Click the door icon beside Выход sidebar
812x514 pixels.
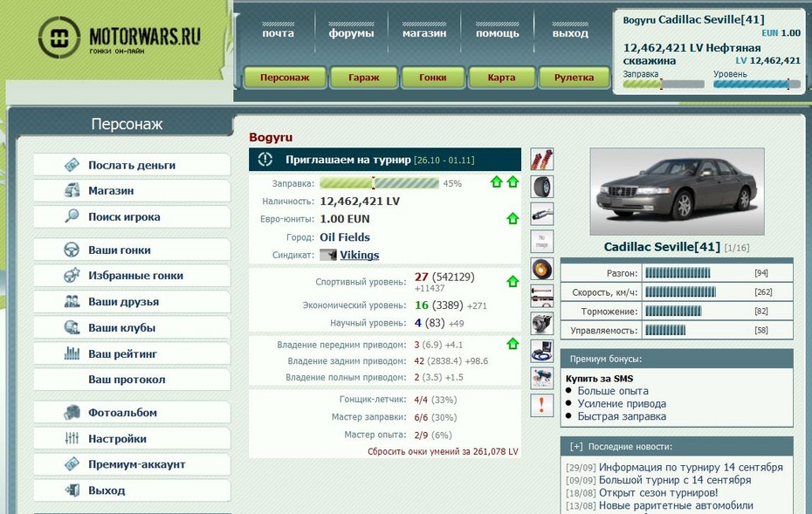[x=72, y=490]
